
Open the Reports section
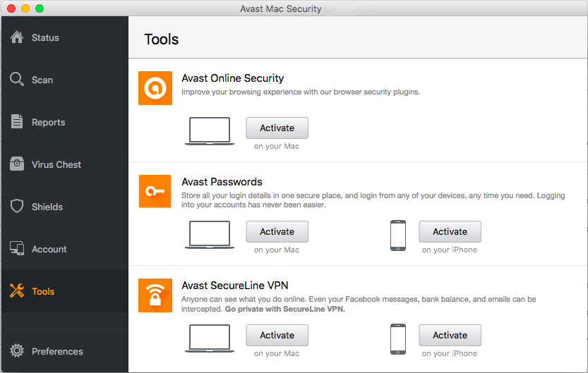pyautogui.click(x=48, y=122)
